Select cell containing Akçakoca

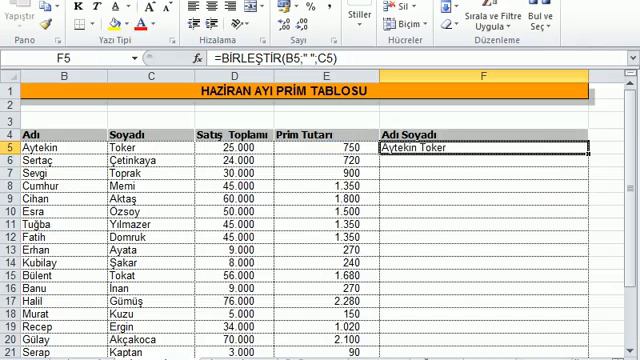tap(151, 340)
